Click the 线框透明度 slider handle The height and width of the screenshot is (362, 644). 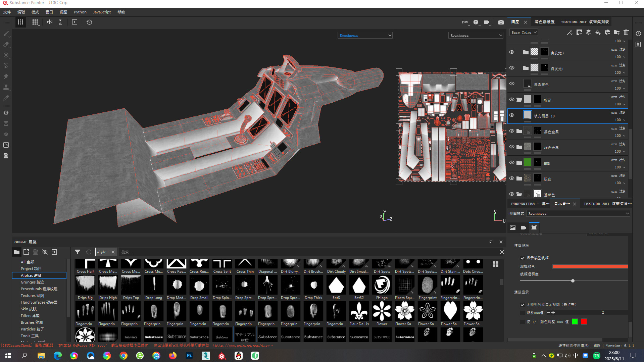click(x=573, y=281)
